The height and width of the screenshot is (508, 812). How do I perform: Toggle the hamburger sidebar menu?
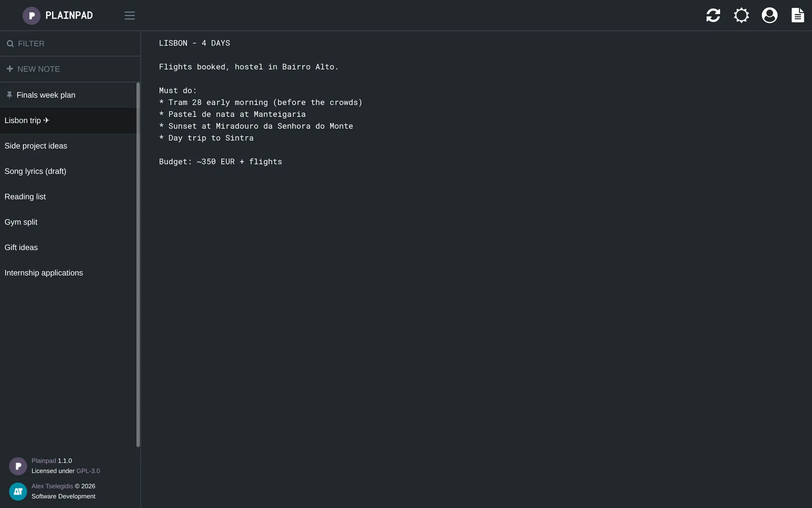tap(129, 16)
